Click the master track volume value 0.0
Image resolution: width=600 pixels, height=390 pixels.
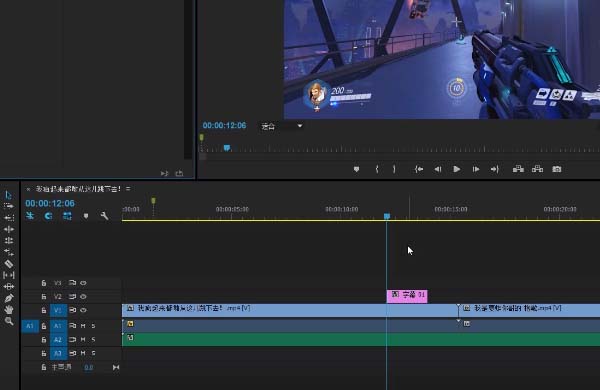88,367
